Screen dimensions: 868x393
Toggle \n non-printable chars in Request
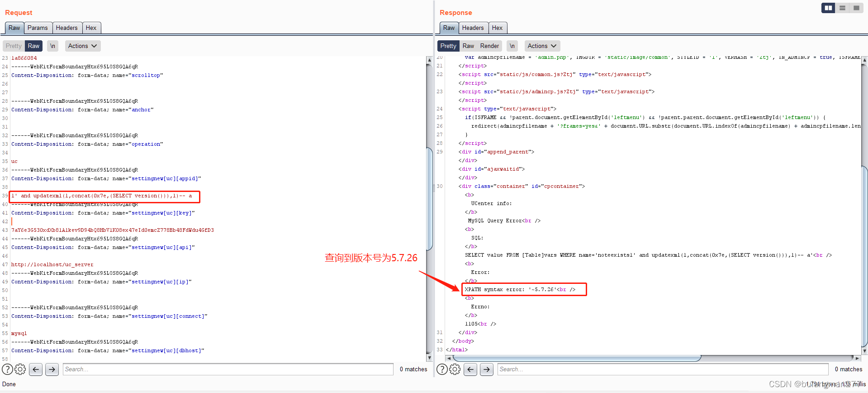click(52, 46)
